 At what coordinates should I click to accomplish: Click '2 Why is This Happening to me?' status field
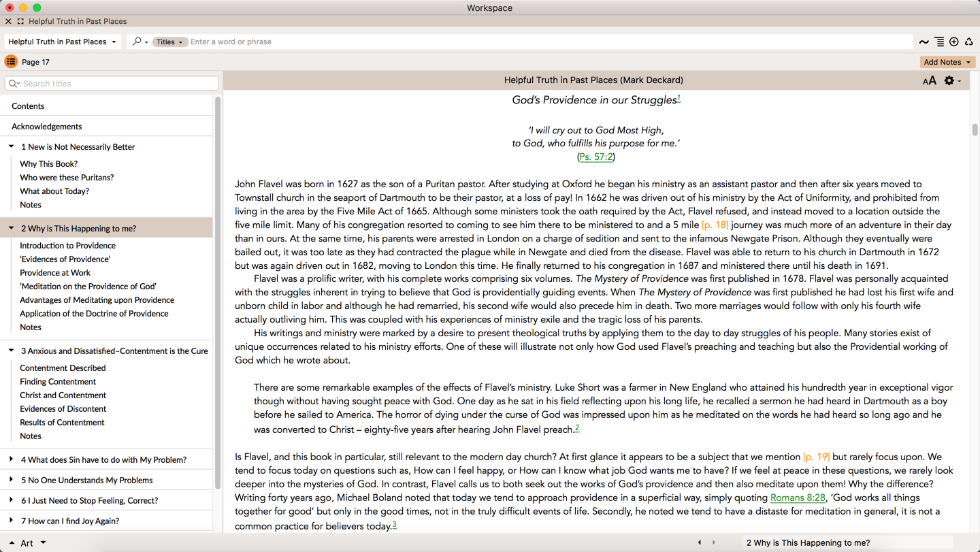point(848,542)
